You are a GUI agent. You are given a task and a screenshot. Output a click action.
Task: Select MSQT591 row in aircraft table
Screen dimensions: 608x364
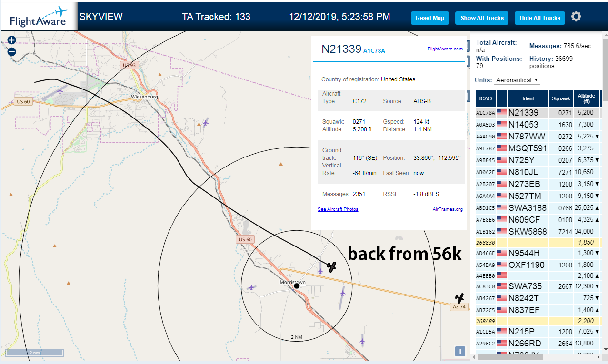point(538,148)
